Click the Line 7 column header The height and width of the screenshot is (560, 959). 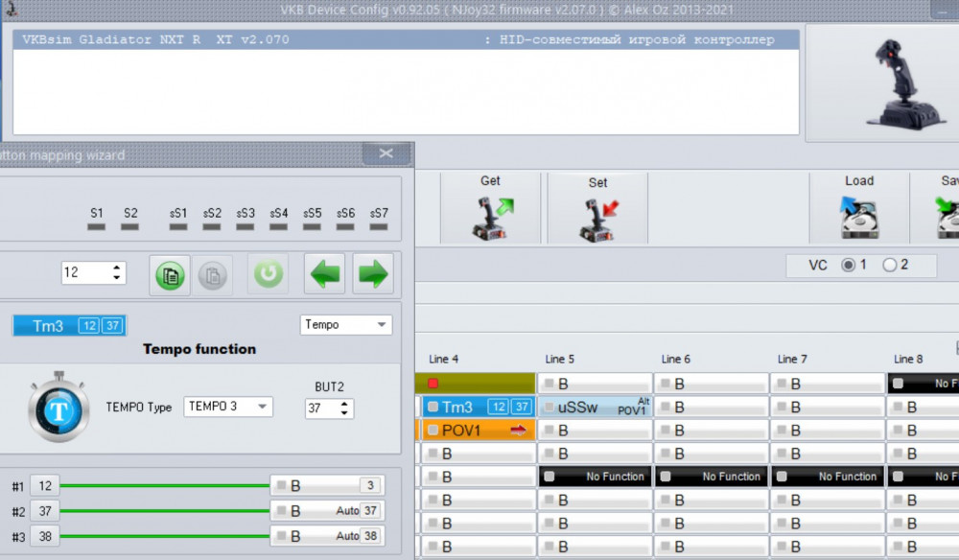point(792,360)
